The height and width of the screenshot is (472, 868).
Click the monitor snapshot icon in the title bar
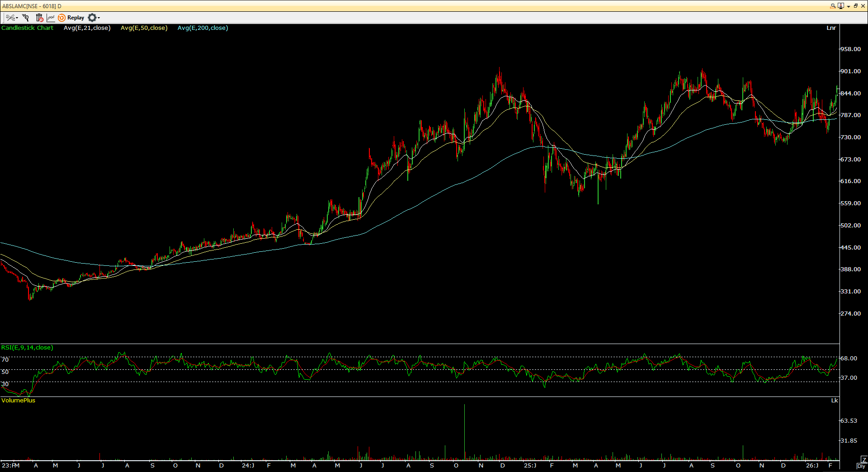pyautogui.click(x=841, y=6)
